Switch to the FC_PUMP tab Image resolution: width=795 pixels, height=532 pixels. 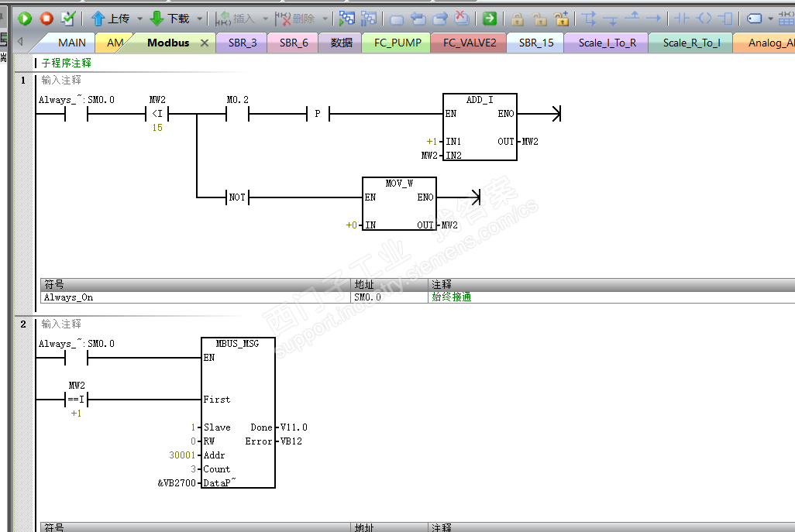pos(397,43)
